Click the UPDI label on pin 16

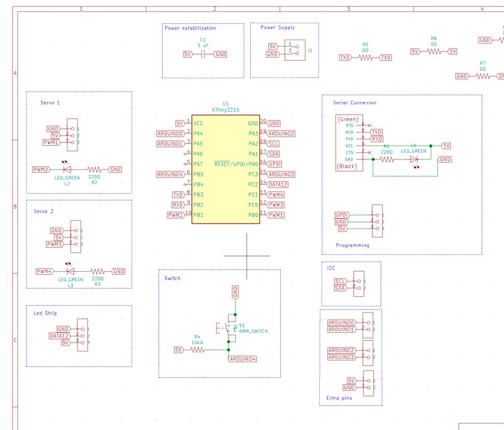275,164
